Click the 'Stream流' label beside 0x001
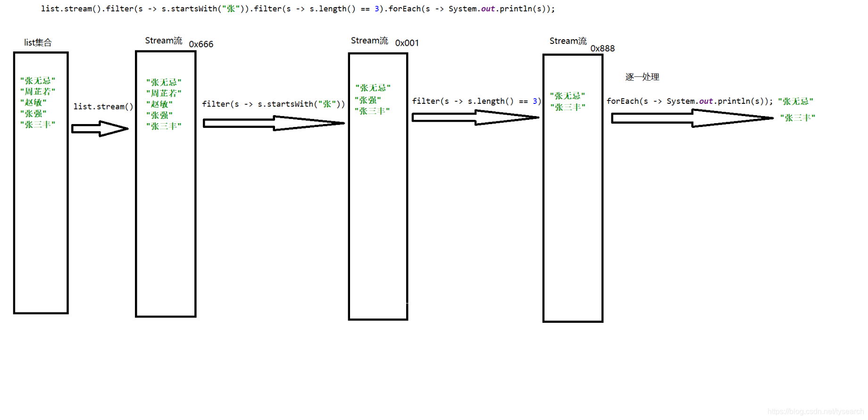 click(369, 41)
